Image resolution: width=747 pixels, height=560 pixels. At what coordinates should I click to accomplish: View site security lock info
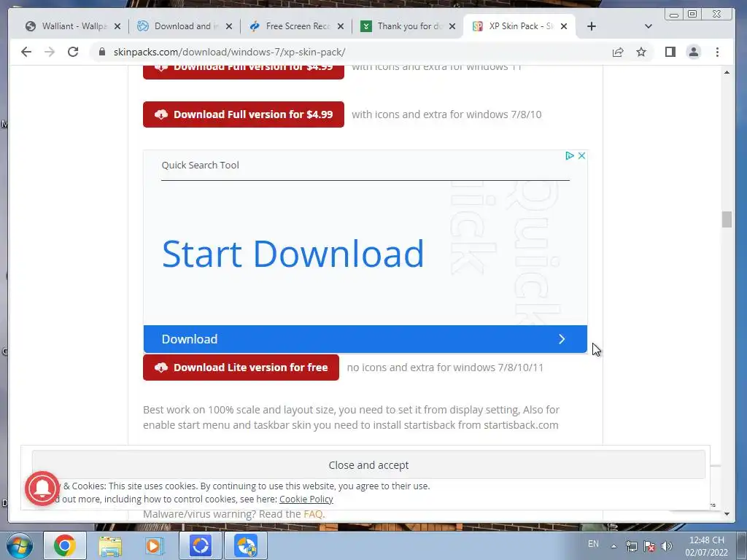102,52
